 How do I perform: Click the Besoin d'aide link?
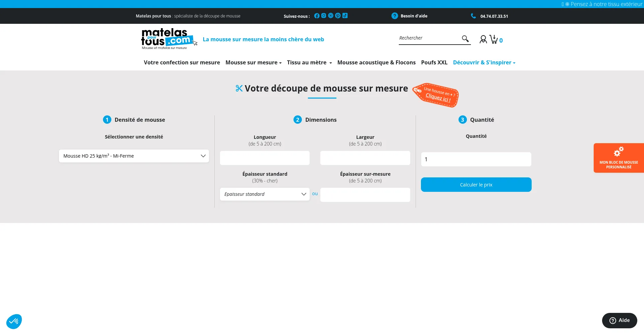[414, 16]
